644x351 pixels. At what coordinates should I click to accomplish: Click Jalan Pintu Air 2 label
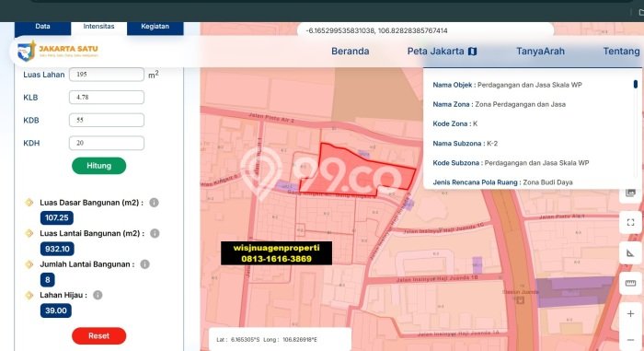coord(271,118)
